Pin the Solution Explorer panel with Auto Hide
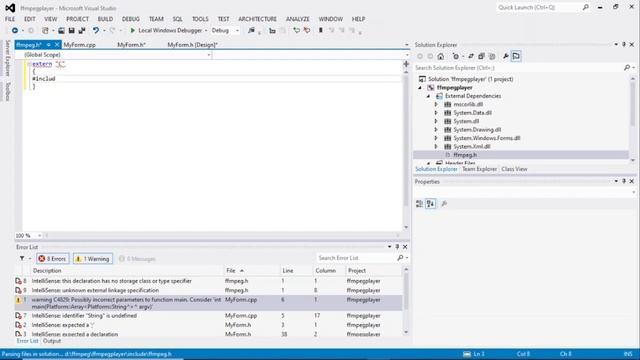 (x=624, y=44)
